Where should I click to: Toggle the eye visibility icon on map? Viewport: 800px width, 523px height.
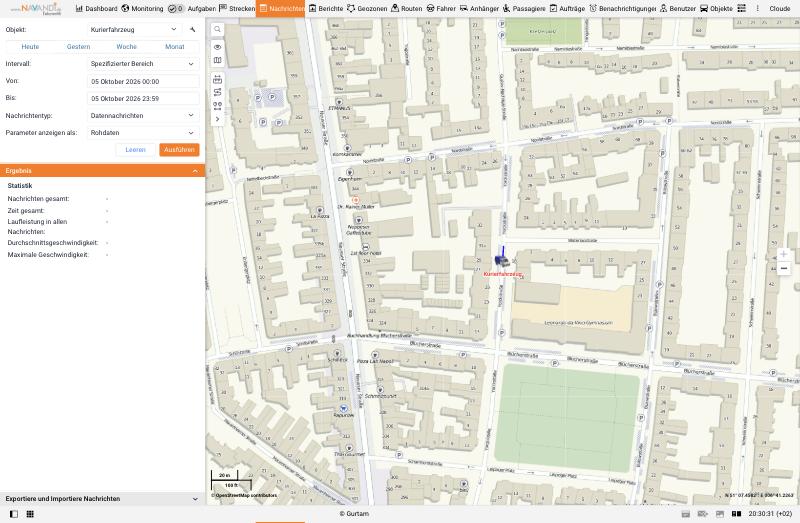217,47
